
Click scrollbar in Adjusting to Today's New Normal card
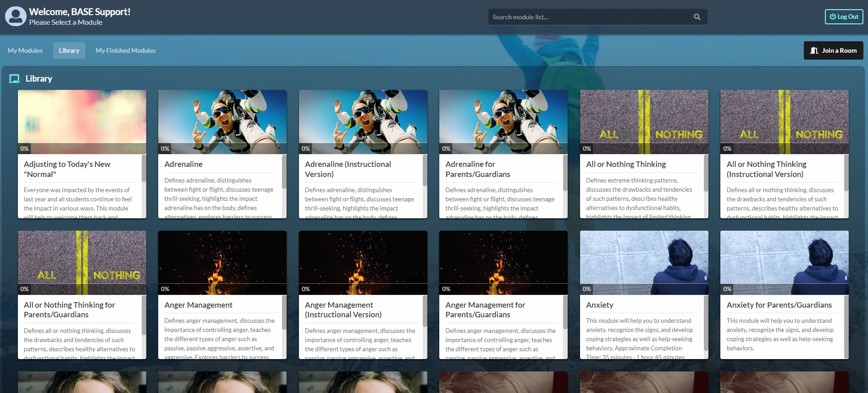144,168
